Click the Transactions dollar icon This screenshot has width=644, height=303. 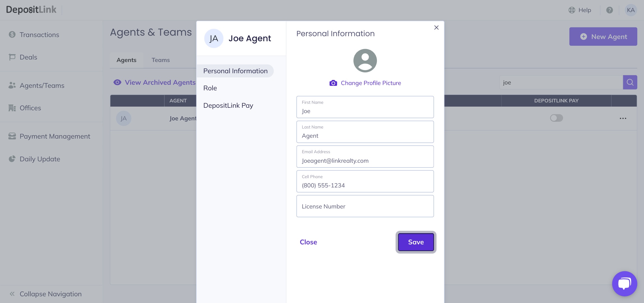click(12, 35)
